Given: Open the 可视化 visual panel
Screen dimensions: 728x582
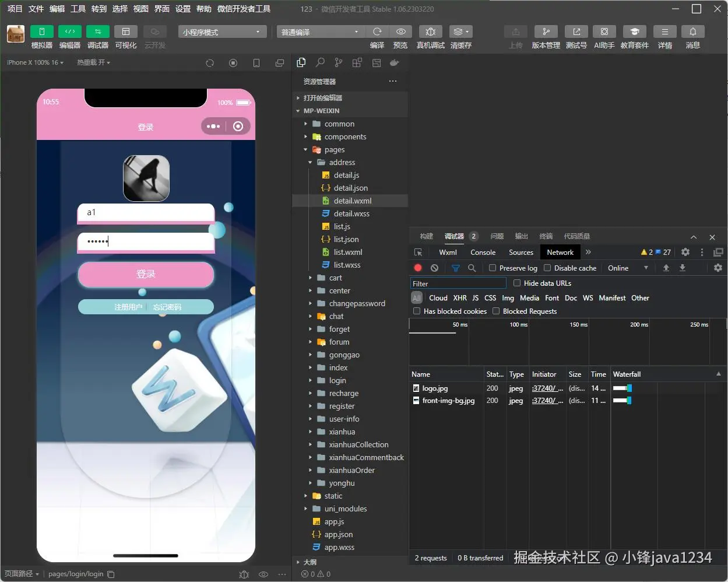Looking at the screenshot, I should 125,31.
